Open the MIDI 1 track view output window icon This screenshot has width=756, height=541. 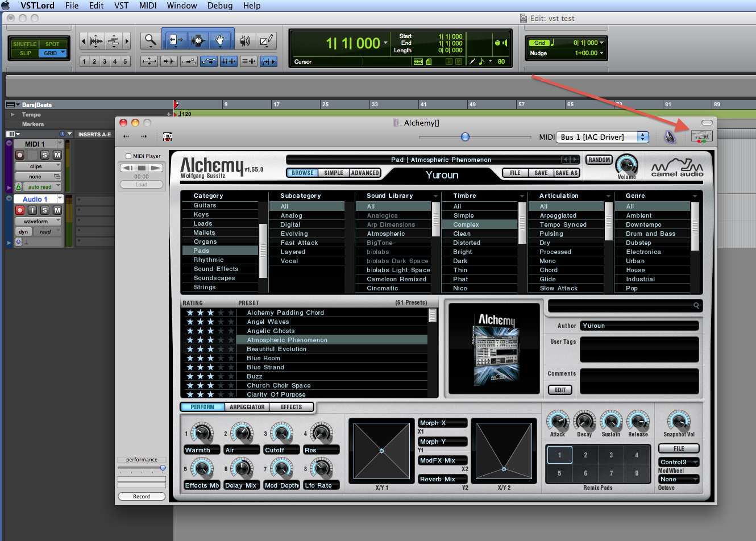coord(57,177)
